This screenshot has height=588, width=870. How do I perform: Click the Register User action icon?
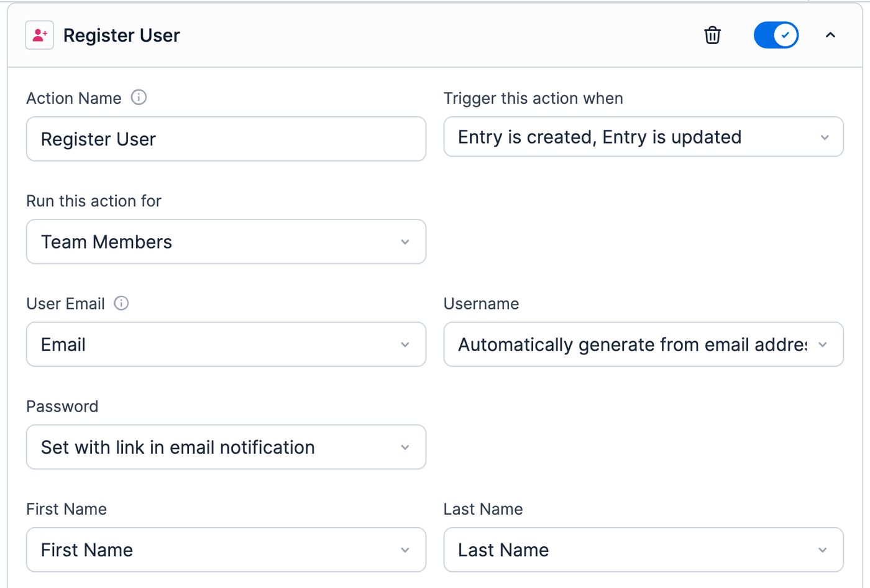coord(39,35)
